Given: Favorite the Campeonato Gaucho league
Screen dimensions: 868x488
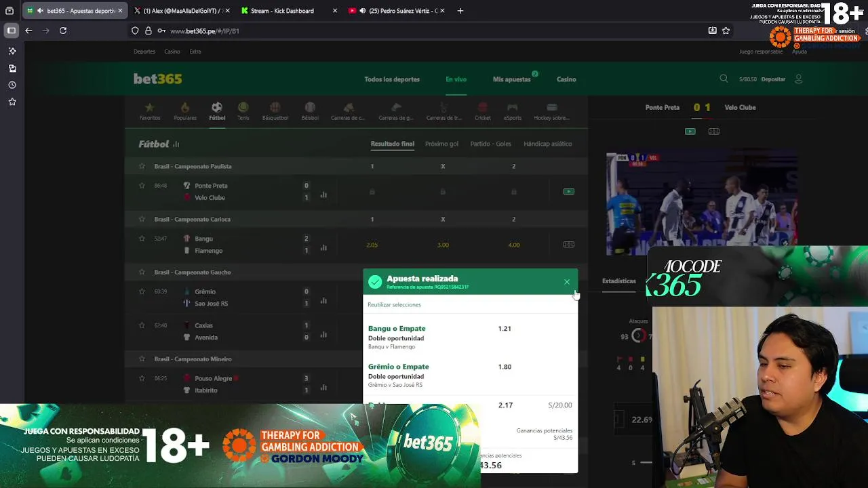Looking at the screenshot, I should point(142,272).
